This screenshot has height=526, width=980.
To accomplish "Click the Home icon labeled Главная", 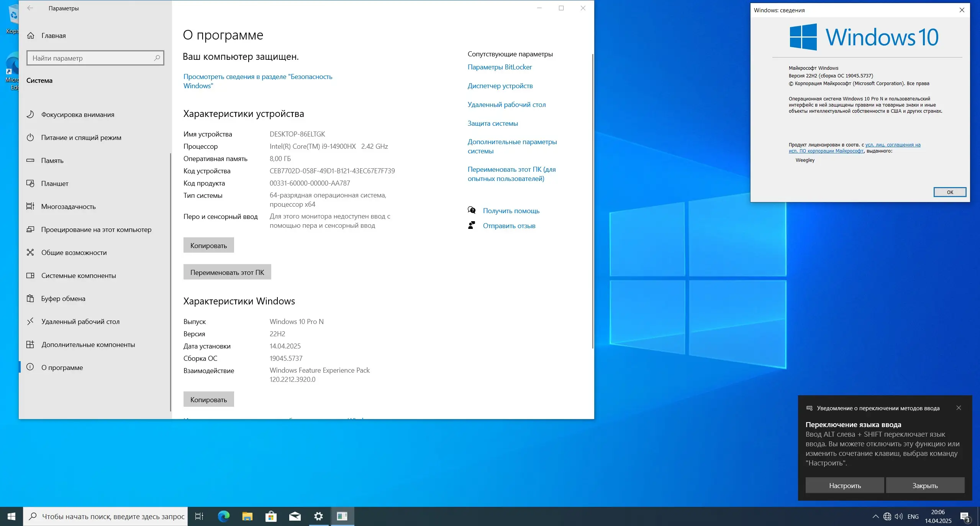I will (x=31, y=36).
